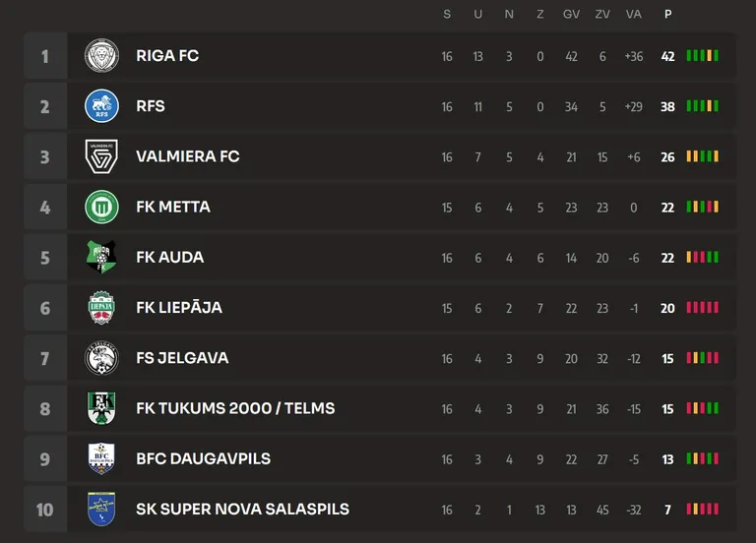756x543 pixels.
Task: Click the FK Liepāja club emblem
Action: coord(101,307)
